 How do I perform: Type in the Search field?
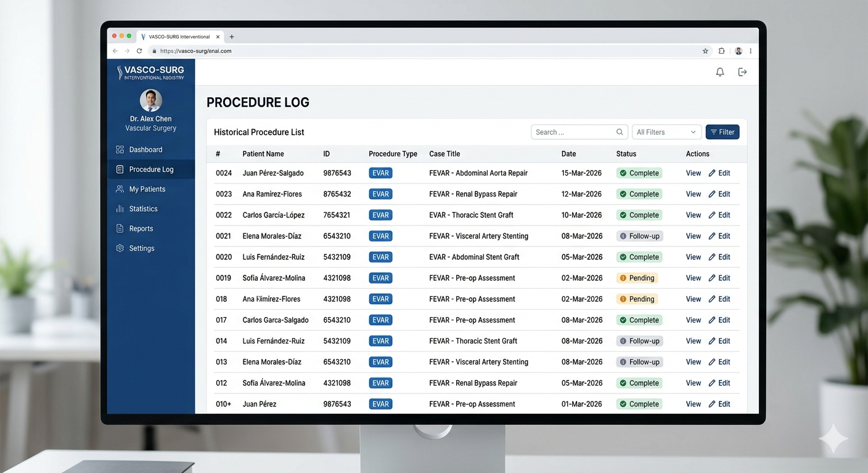pos(573,132)
